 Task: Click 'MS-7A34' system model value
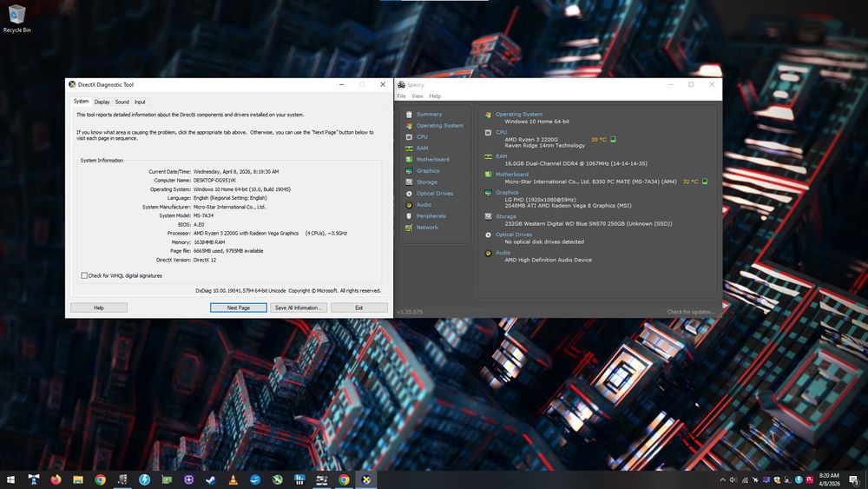point(203,215)
